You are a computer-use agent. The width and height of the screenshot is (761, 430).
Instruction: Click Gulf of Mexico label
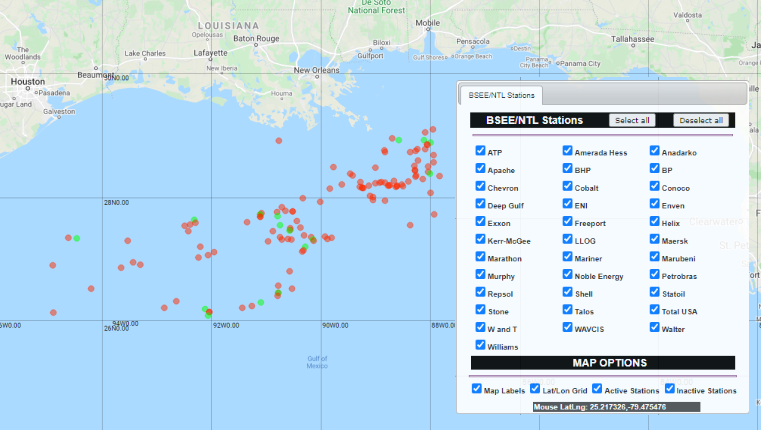(x=317, y=362)
